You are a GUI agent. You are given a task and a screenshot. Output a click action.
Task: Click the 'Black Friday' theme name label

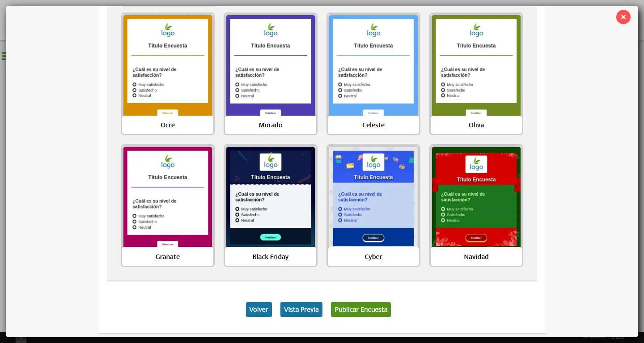(271, 257)
